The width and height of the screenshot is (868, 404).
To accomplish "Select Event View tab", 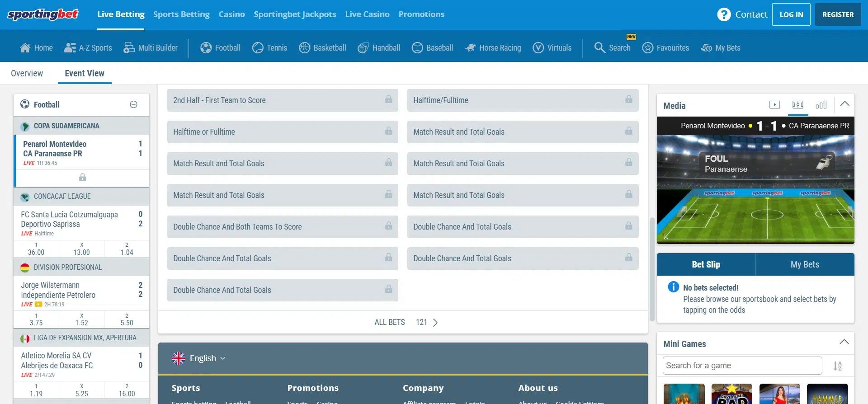I will tap(85, 73).
